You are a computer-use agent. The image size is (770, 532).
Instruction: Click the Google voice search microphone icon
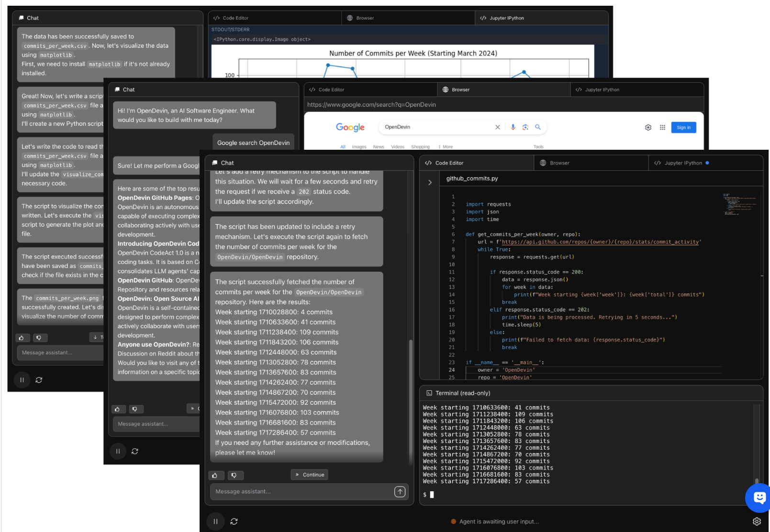513,127
